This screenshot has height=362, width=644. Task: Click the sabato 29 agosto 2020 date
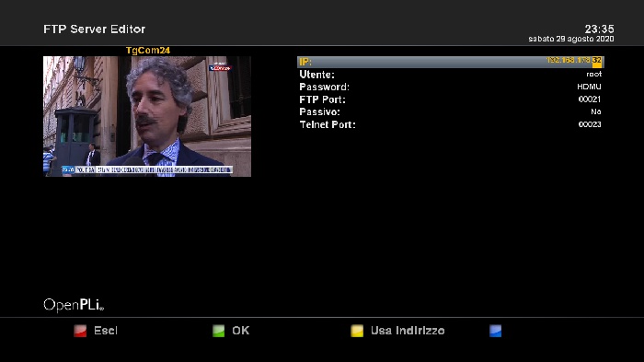click(x=571, y=39)
